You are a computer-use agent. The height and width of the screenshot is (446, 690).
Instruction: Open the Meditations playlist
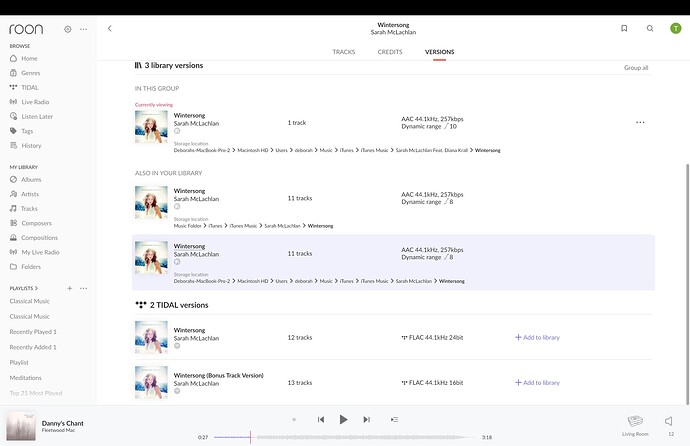26,378
